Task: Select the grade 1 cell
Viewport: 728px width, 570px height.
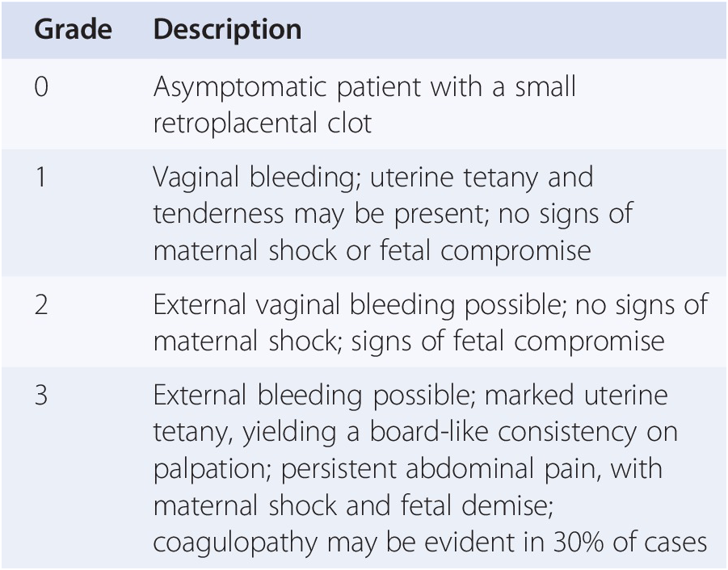Action: tap(41, 177)
